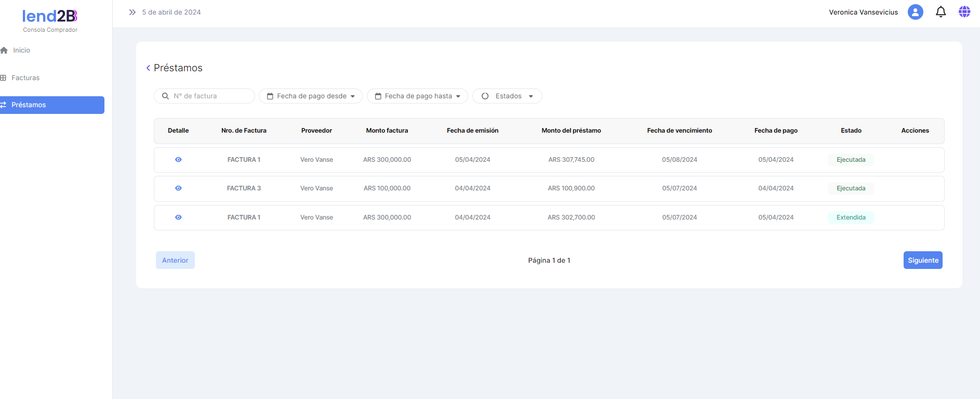
Task: View details of the Extendida loan row
Action: [x=178, y=217]
